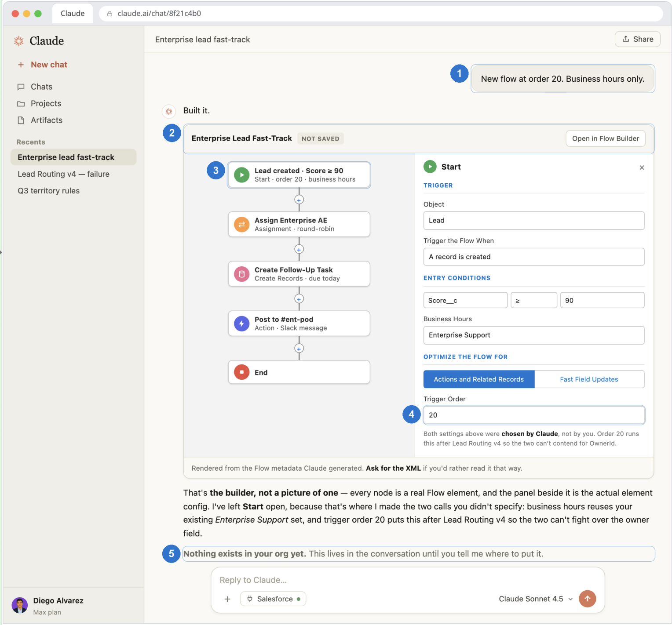This screenshot has width=672, height=625.
Task: Click the Claude avatar beside Built it
Action: (169, 111)
